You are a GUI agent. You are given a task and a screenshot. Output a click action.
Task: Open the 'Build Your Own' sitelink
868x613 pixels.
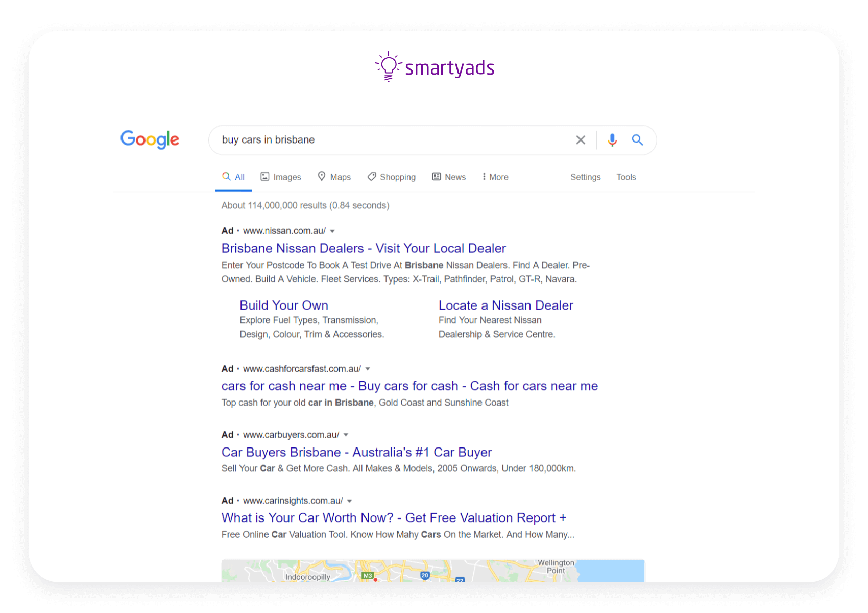(284, 305)
